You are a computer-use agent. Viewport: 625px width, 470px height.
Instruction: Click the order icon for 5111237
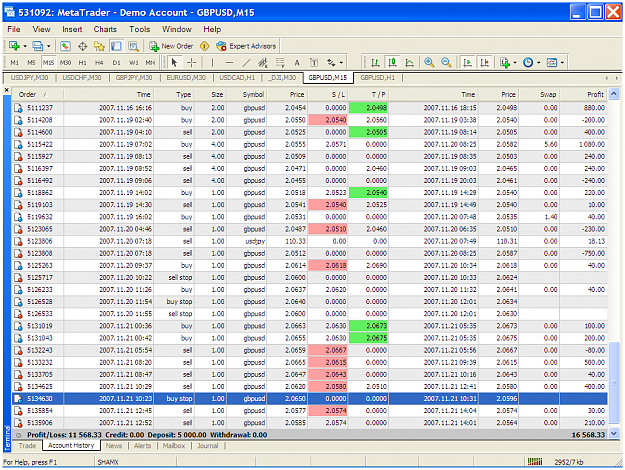pyautogui.click(x=18, y=108)
